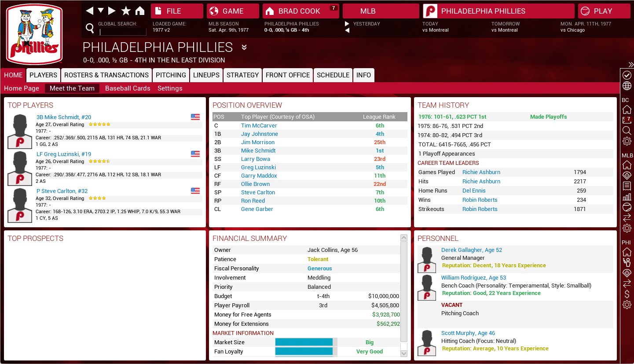The image size is (634, 364).
Task: Advance one day with small right arrow
Action: (347, 24)
